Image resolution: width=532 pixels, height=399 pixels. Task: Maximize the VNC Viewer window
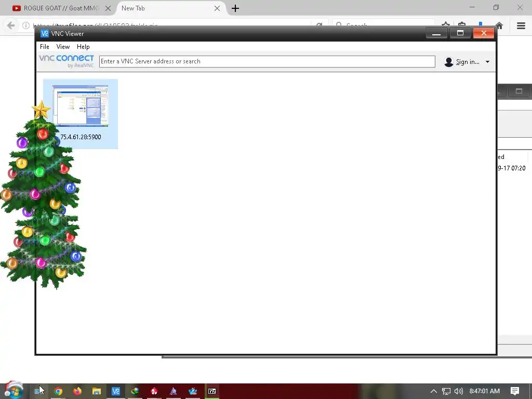tap(460, 33)
